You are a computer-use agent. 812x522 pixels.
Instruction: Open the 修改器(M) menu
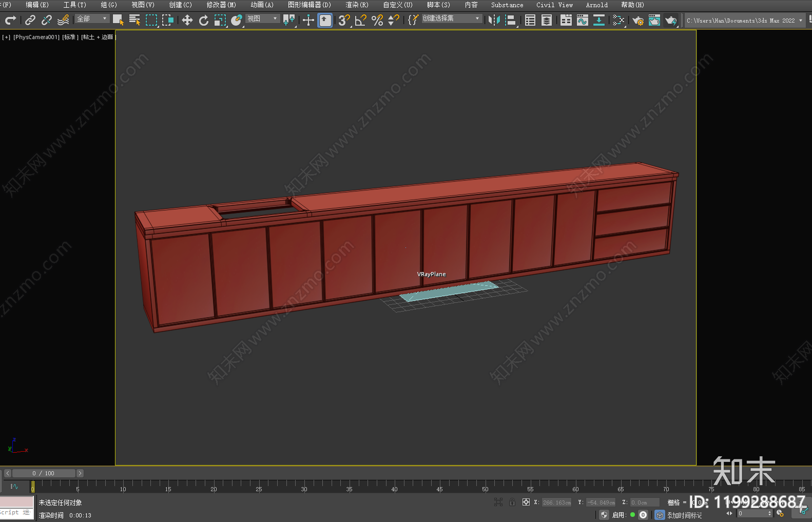tap(221, 5)
